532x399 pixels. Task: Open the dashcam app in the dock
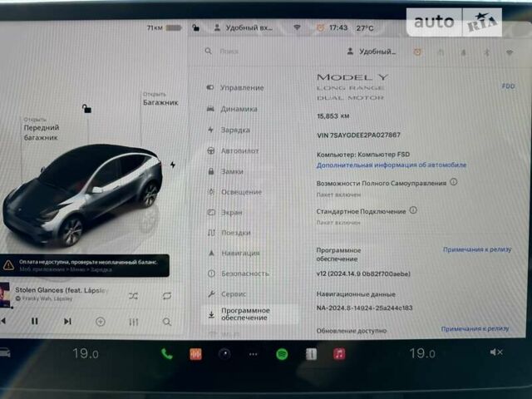click(x=224, y=354)
